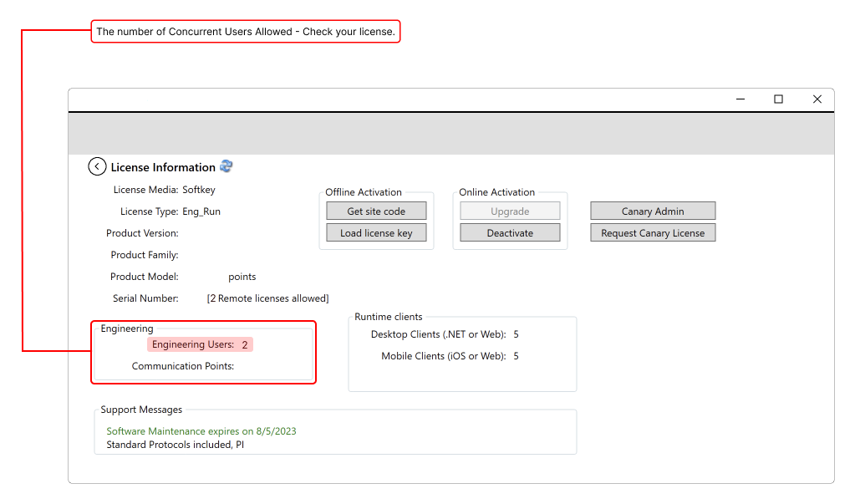Go back using the circled arrow icon

click(97, 166)
